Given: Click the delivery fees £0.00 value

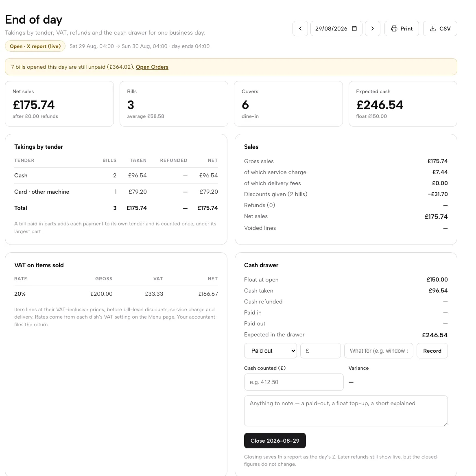Looking at the screenshot, I should pyautogui.click(x=439, y=183).
